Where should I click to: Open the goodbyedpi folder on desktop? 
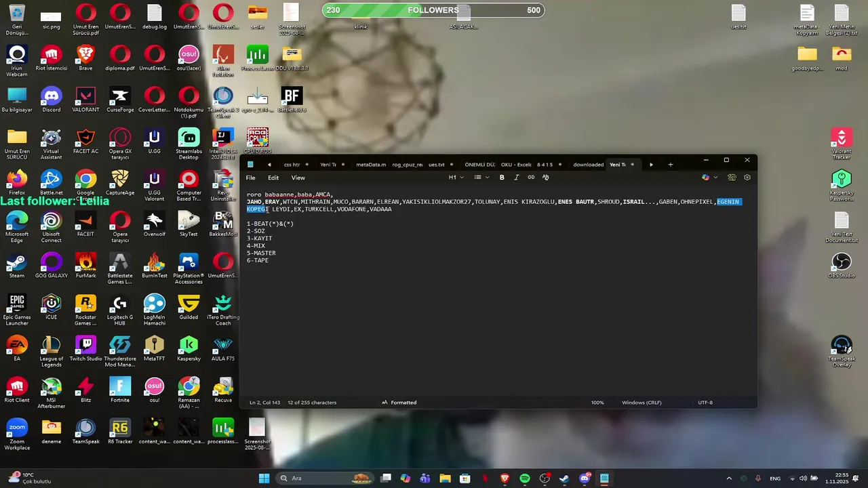tap(807, 58)
